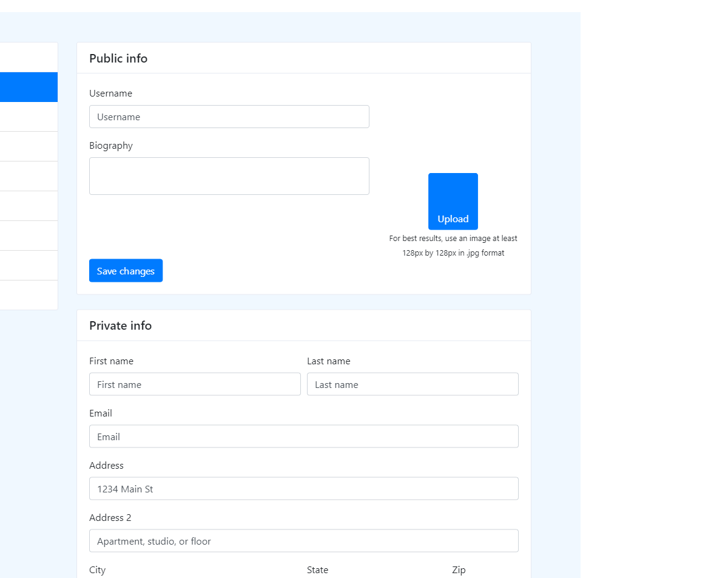Image resolution: width=728 pixels, height=578 pixels.
Task: Focus the Apartment, studio, or floor field
Action: (303, 541)
